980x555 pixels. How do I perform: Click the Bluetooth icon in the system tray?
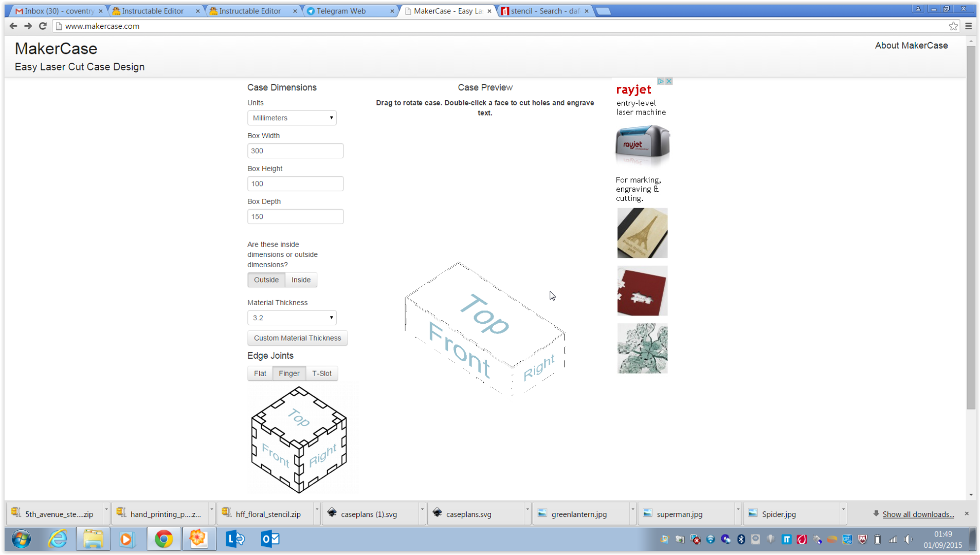click(x=741, y=539)
